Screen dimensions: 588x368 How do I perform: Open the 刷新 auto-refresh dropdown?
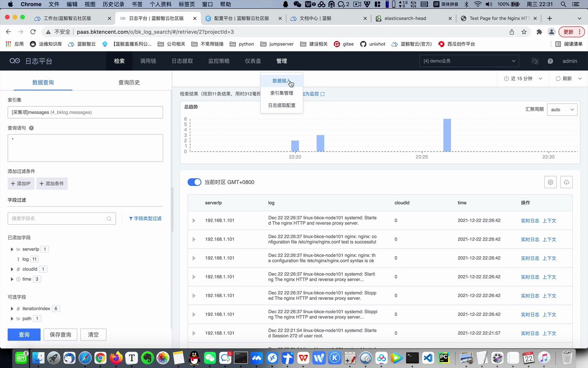pyautogui.click(x=568, y=78)
